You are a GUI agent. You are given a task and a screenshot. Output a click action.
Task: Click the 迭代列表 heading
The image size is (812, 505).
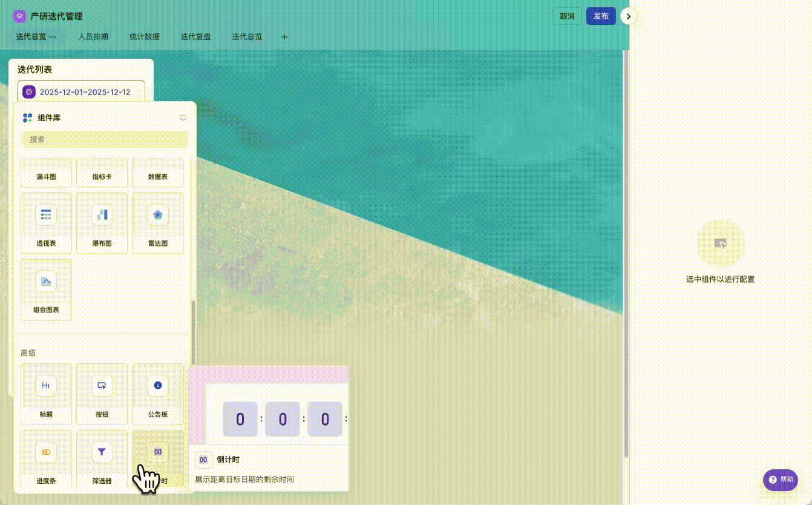pos(34,70)
